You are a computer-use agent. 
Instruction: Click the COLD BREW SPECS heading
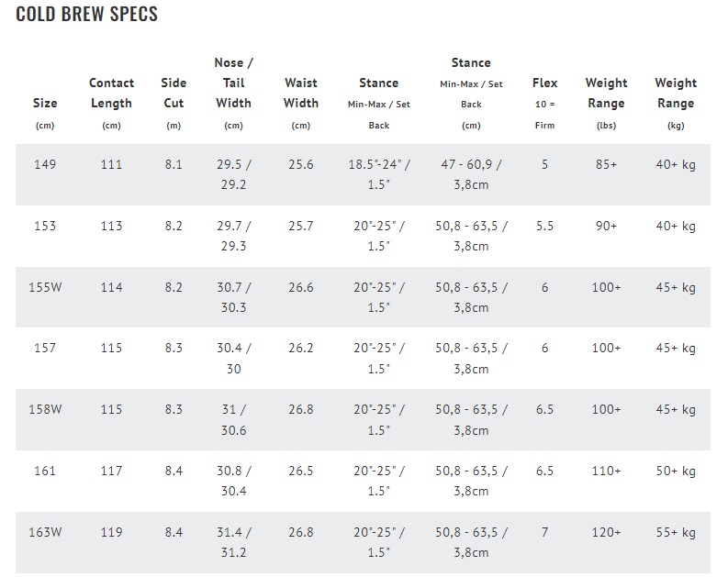[87, 14]
